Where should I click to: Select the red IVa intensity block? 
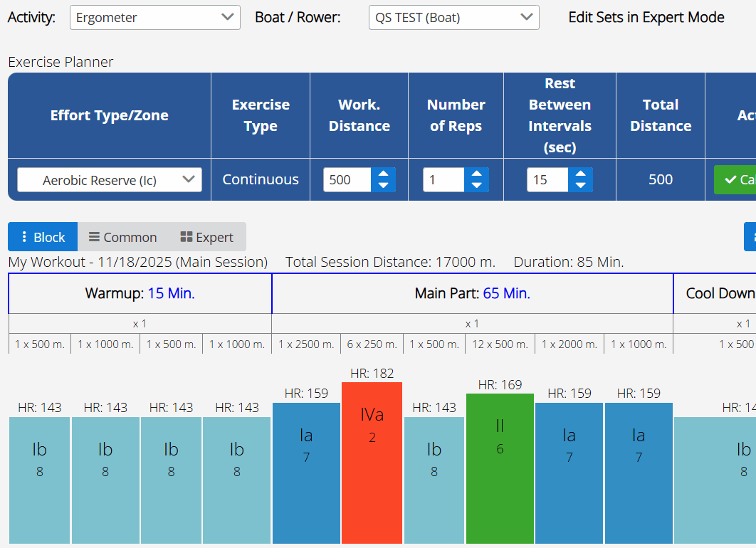(x=372, y=463)
